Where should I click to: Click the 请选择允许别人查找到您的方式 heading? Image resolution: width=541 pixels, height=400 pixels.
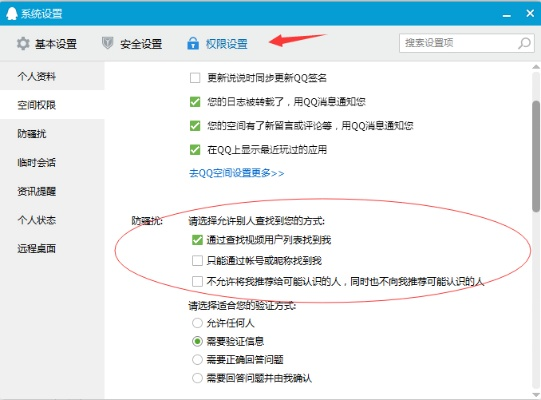pyautogui.click(x=257, y=221)
